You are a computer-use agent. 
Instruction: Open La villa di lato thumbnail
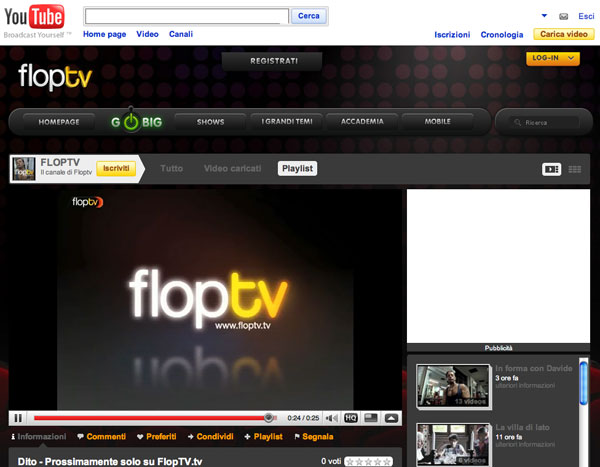(x=453, y=445)
